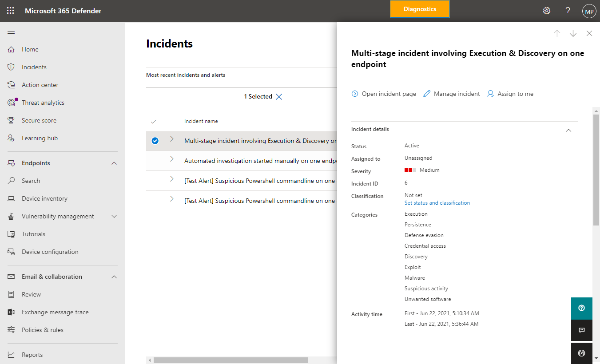600x364 pixels.
Task: Open Exchange message trace page
Action: (x=55, y=312)
